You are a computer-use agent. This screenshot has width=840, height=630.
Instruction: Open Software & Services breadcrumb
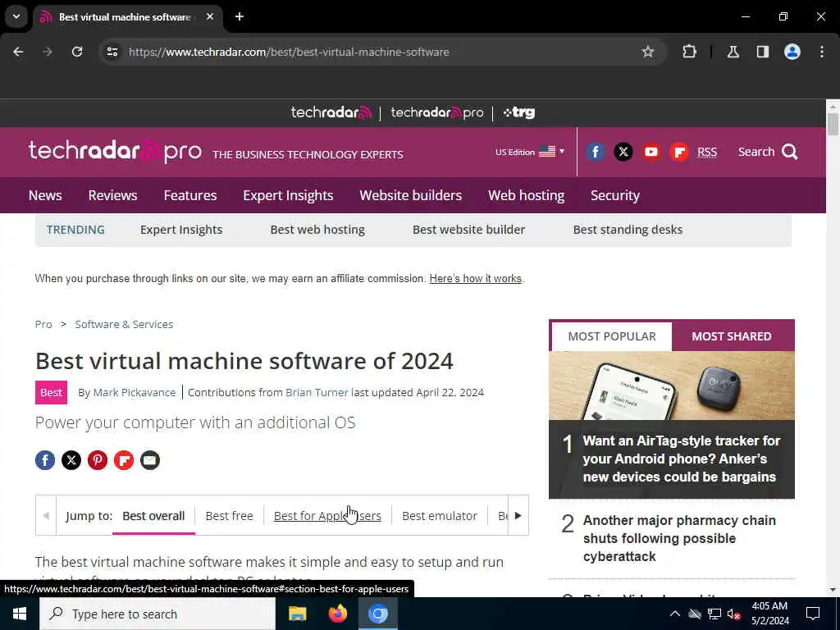click(x=124, y=325)
